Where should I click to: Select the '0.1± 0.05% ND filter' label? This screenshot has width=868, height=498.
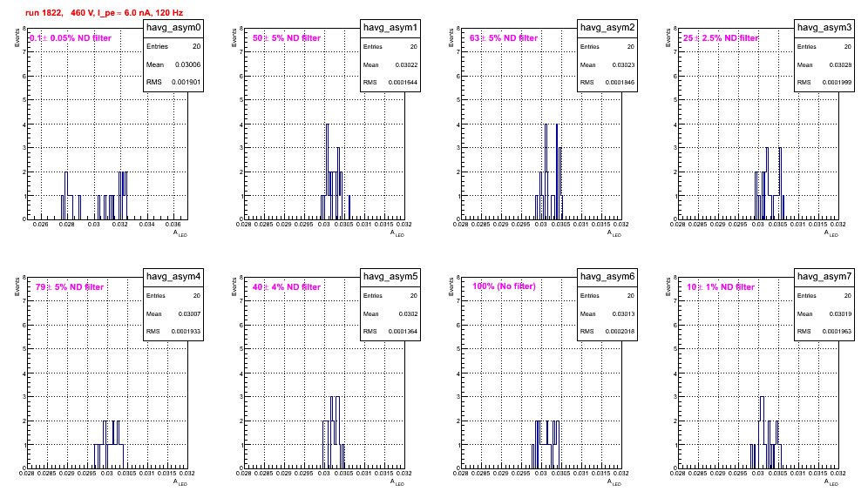point(71,38)
